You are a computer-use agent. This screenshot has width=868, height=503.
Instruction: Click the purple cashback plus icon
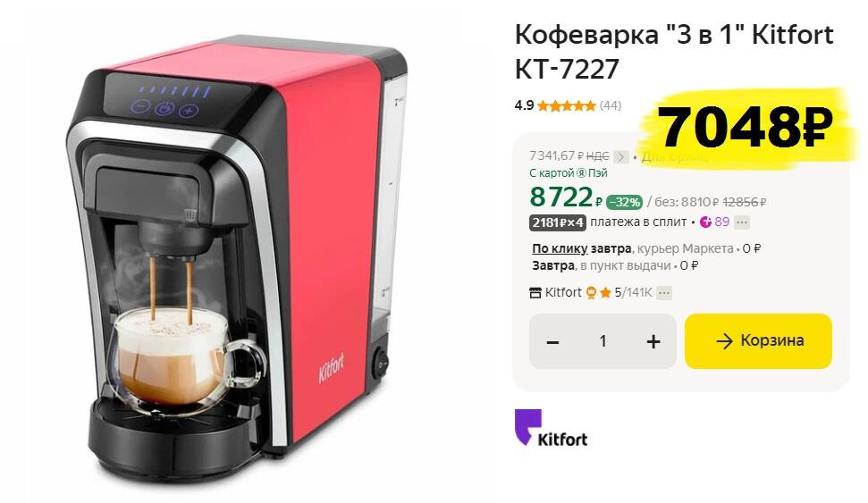tap(705, 222)
